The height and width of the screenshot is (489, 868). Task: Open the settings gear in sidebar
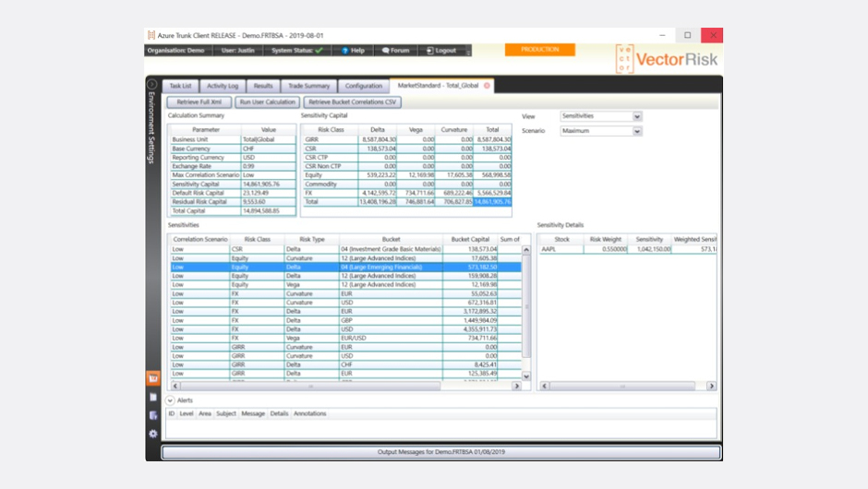[153, 434]
